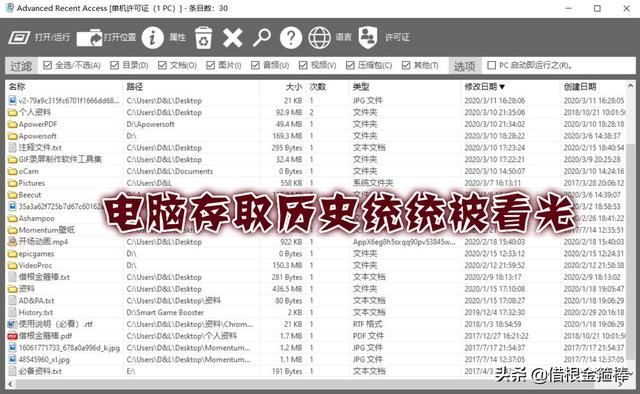
Task: Click the app icon in the title bar
Action: [x=9, y=8]
